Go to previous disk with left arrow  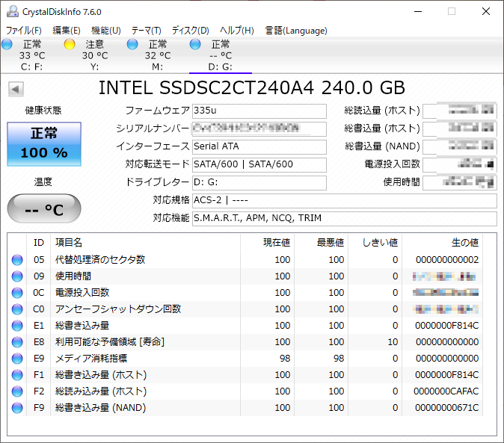tap(16, 89)
